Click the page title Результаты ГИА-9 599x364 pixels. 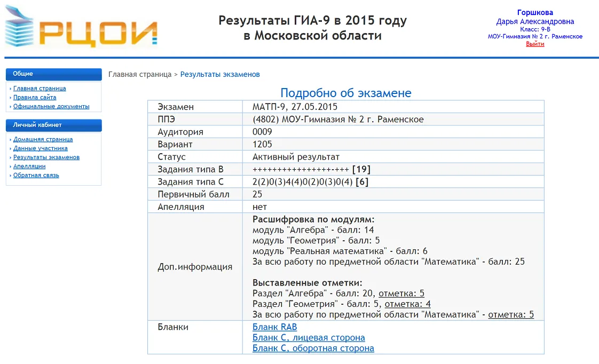click(x=312, y=28)
